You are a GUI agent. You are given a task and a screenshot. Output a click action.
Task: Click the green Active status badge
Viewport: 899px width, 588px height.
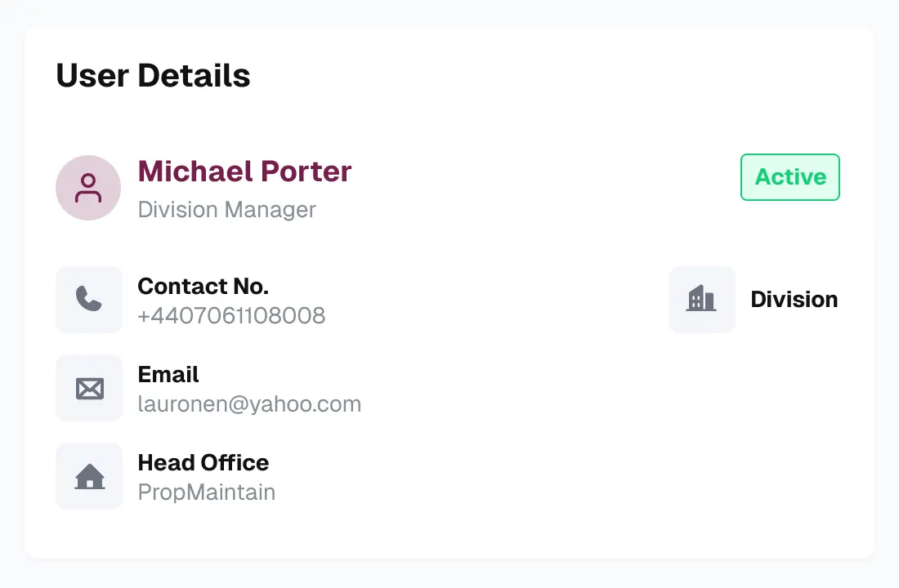(x=789, y=177)
